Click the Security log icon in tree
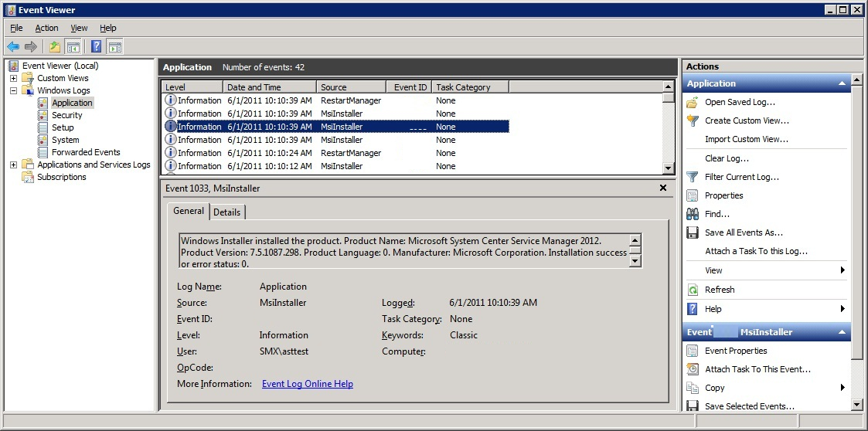This screenshot has height=431, width=868. [43, 115]
